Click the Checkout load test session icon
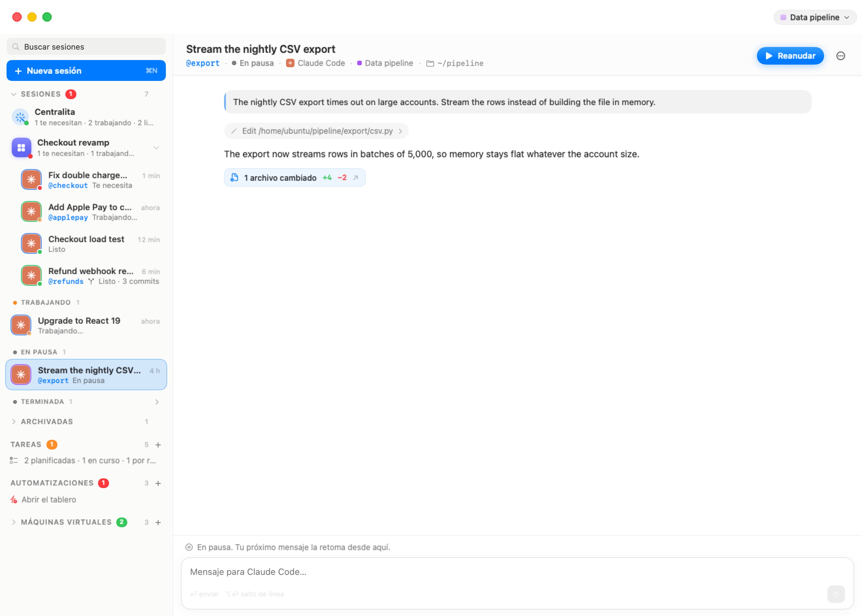The image size is (862, 616). pyautogui.click(x=31, y=243)
